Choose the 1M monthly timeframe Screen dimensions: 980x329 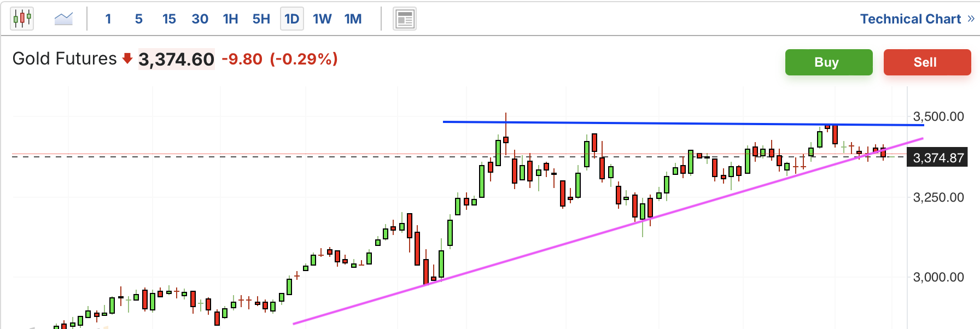coord(353,19)
